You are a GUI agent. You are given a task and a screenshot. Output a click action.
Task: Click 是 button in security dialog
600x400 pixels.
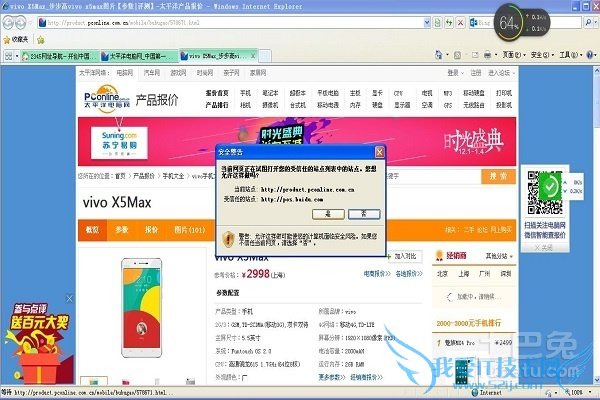[x=328, y=214]
